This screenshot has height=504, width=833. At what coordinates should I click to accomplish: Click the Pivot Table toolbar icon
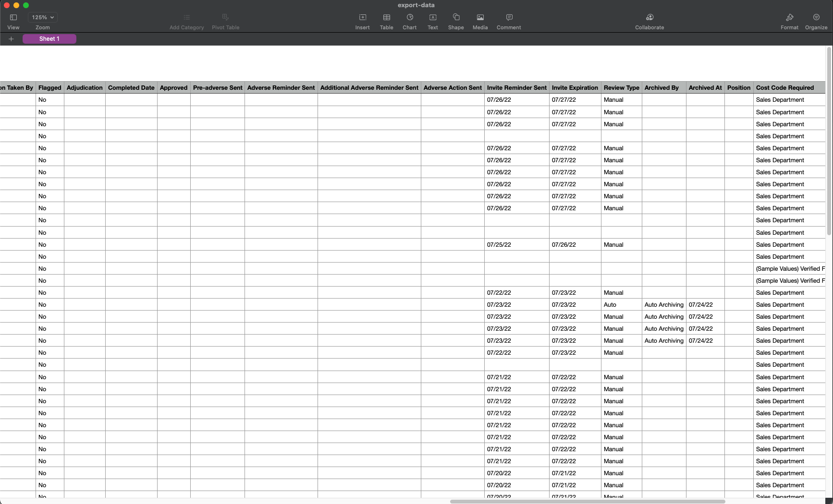(225, 17)
